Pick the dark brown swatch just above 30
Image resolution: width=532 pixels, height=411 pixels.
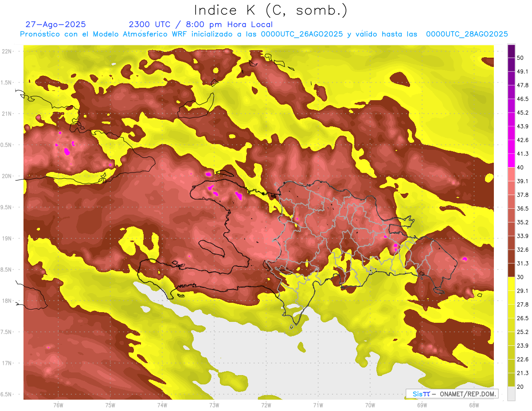click(511, 270)
